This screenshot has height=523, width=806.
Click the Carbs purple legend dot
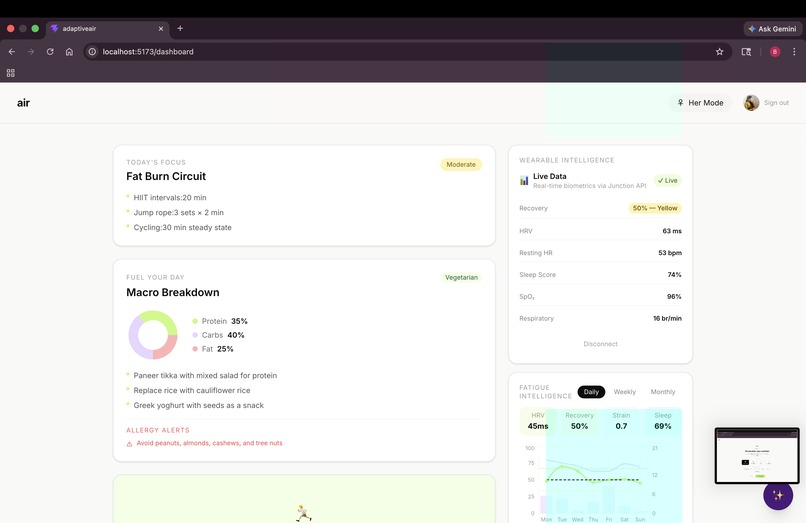pos(195,335)
